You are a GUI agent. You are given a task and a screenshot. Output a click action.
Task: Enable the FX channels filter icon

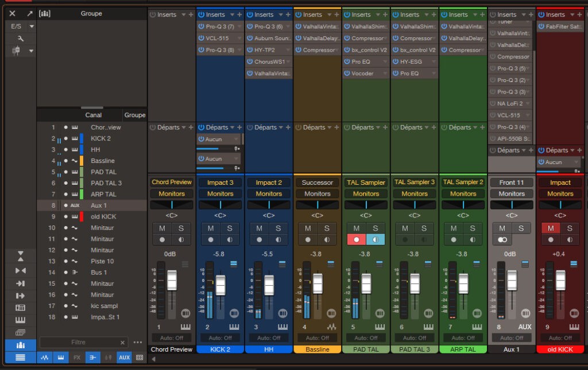(78, 357)
